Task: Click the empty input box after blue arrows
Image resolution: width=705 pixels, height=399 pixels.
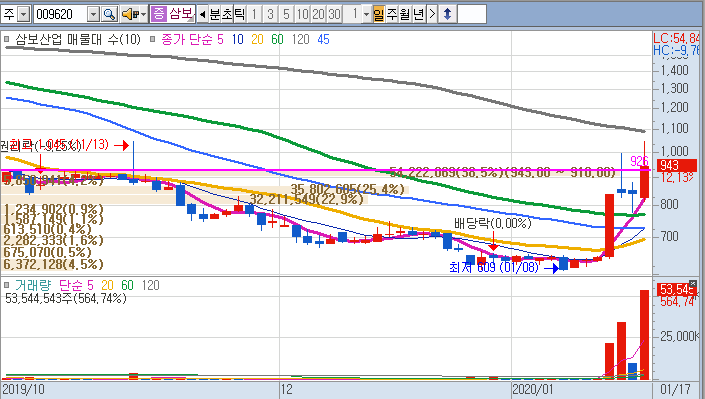Action: click(x=472, y=14)
